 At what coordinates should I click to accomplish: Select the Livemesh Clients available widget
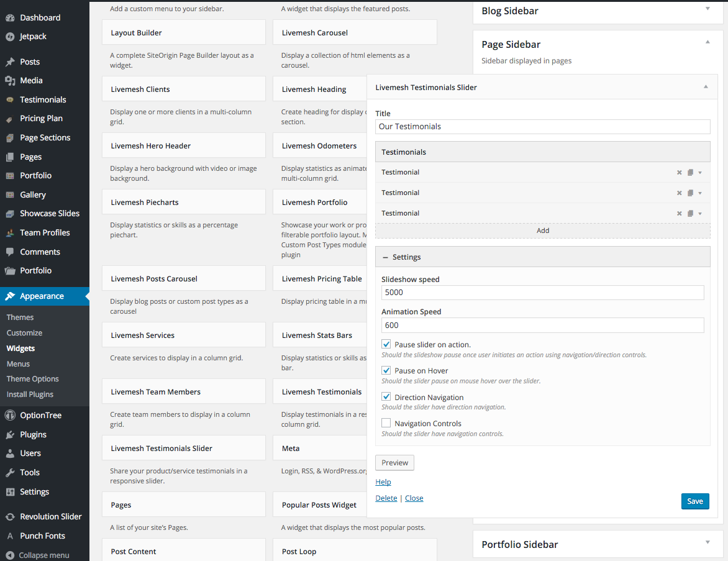click(x=184, y=89)
